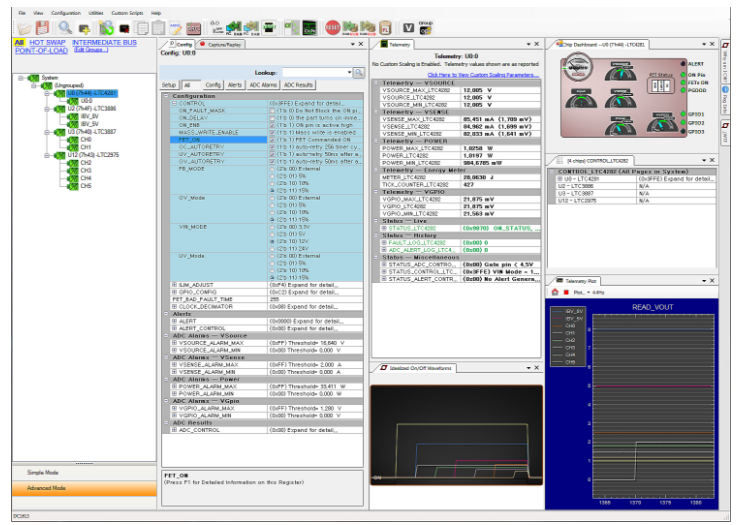
Task: Toggle the ON_FAULT_MASK checkbox
Action: pos(272,110)
